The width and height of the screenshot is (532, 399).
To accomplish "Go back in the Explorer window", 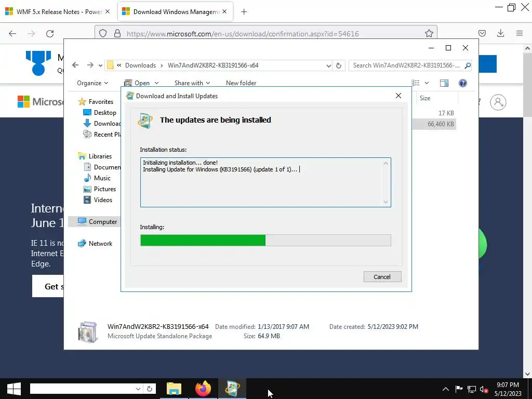I will 75,65.
